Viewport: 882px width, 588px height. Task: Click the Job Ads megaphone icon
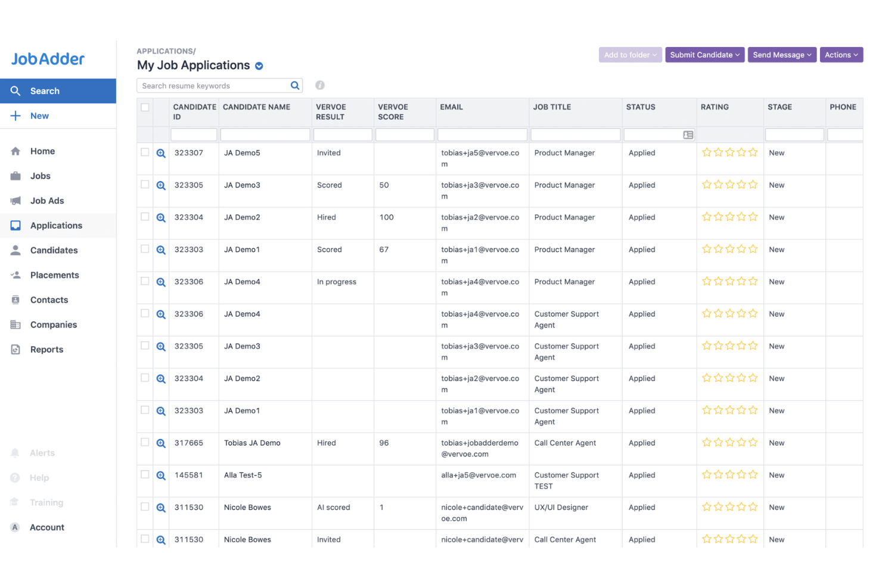click(15, 201)
